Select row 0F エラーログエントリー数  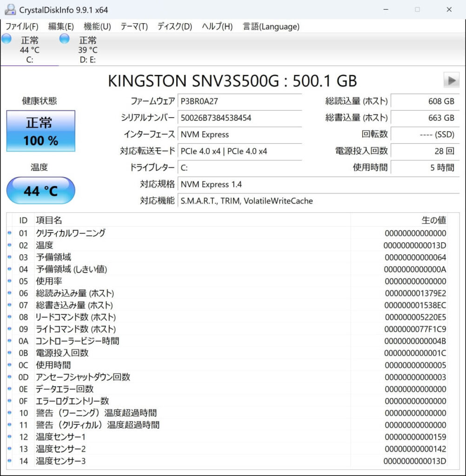(x=227, y=401)
